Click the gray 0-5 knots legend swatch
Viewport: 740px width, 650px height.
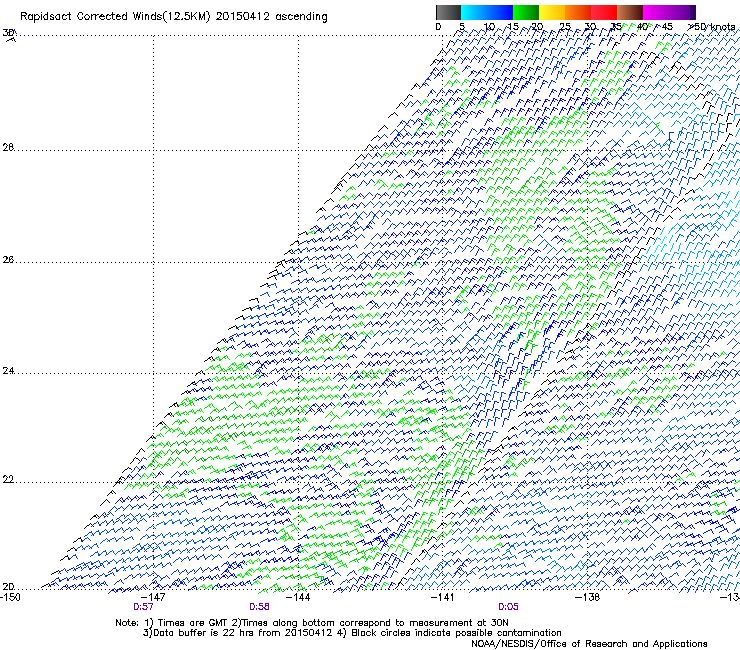coord(448,12)
